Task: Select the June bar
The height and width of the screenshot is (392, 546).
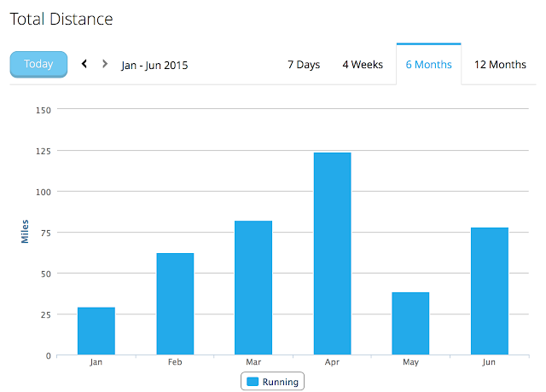Action: [x=490, y=291]
